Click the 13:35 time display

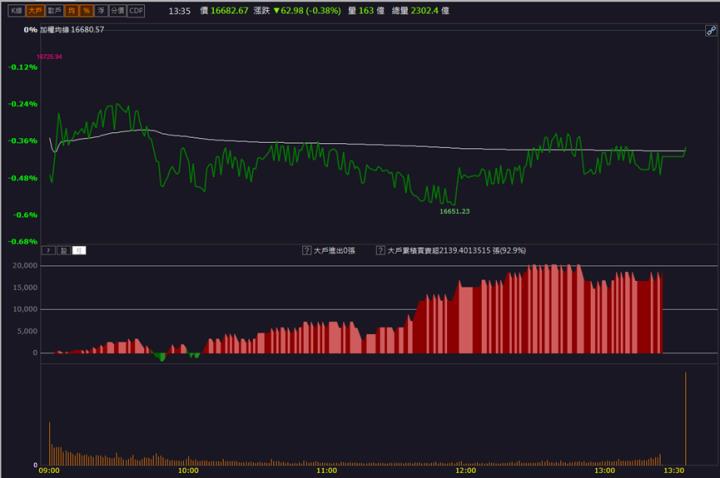[x=179, y=11]
